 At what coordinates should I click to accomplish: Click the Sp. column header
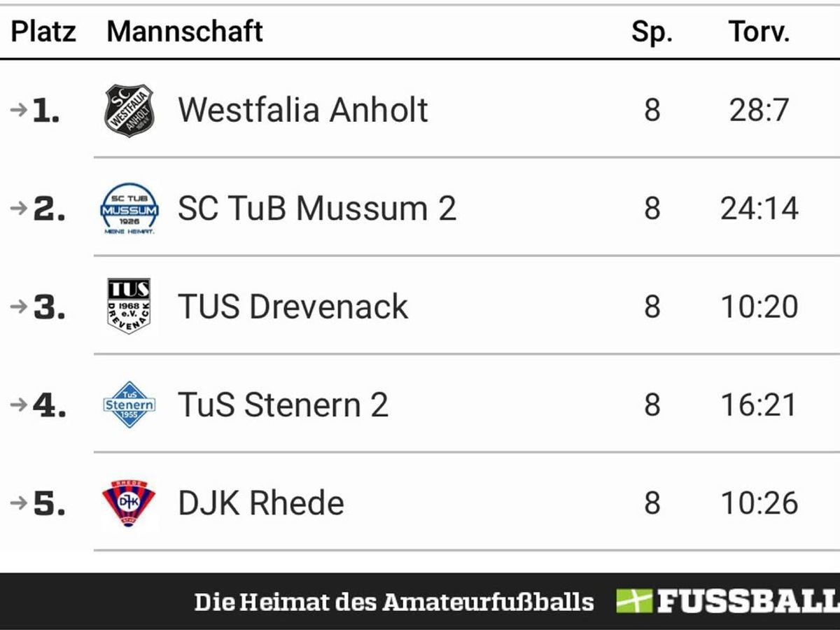(x=652, y=32)
